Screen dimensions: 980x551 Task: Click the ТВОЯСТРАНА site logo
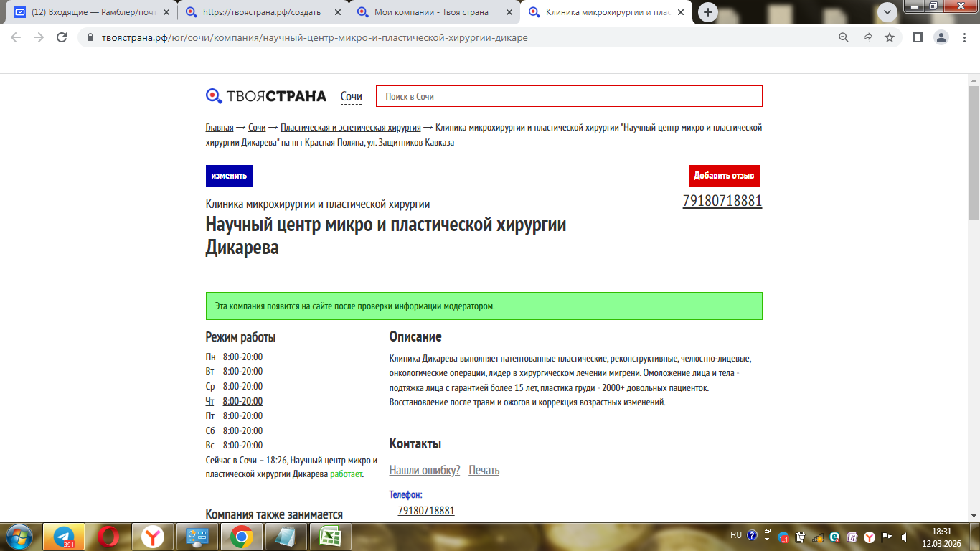(x=266, y=96)
